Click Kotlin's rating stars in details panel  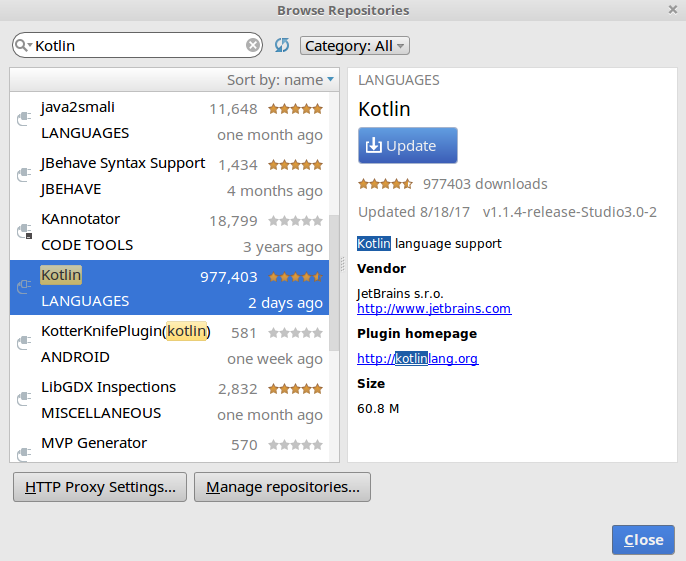point(385,183)
